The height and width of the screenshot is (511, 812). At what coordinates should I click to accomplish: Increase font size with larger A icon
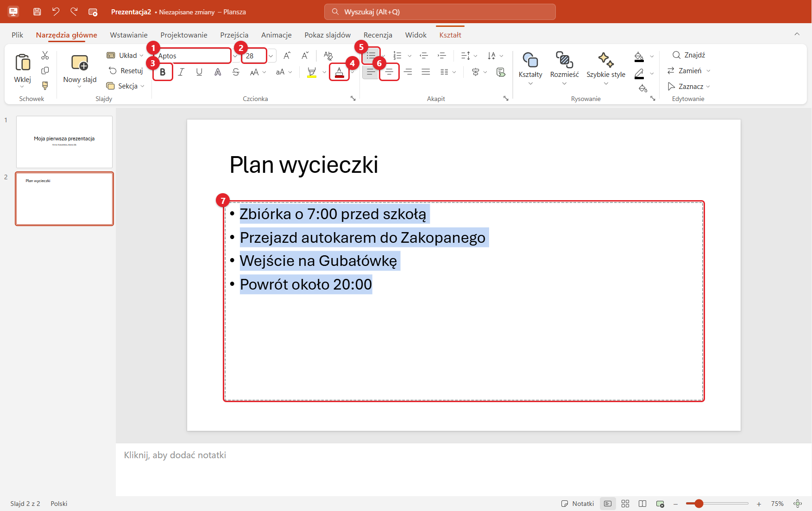pos(287,56)
